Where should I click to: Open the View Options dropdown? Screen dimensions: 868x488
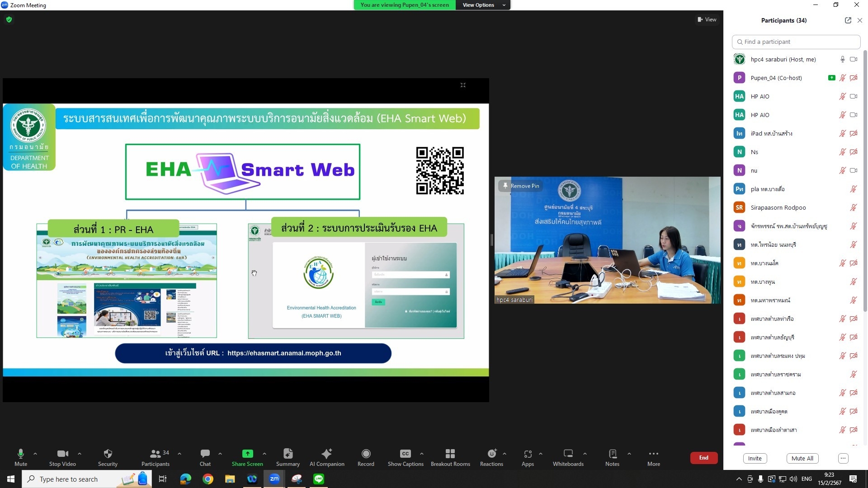(x=483, y=5)
